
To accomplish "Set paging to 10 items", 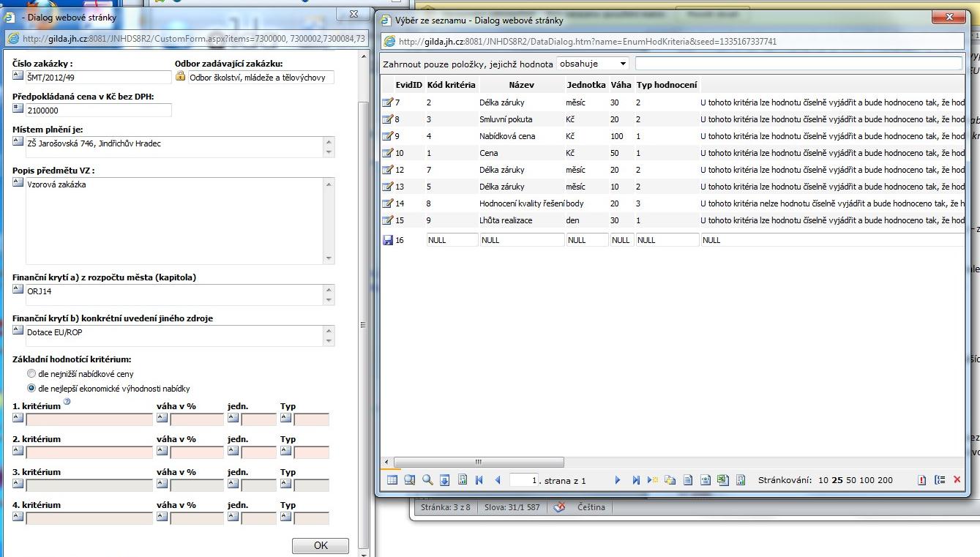I will [824, 480].
